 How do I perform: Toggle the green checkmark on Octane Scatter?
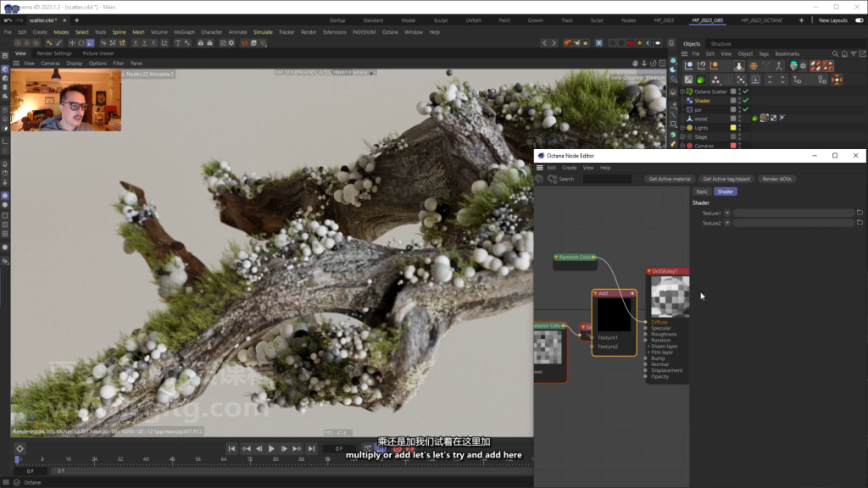click(746, 91)
